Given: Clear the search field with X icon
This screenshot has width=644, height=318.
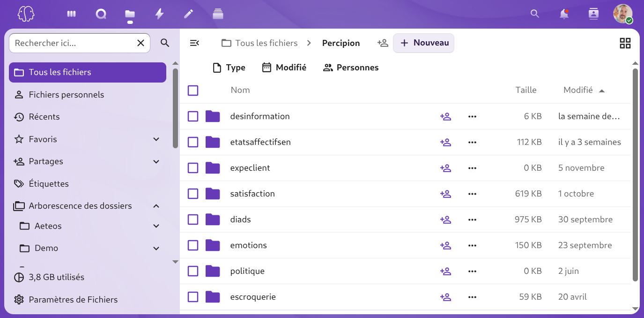Looking at the screenshot, I should [141, 43].
